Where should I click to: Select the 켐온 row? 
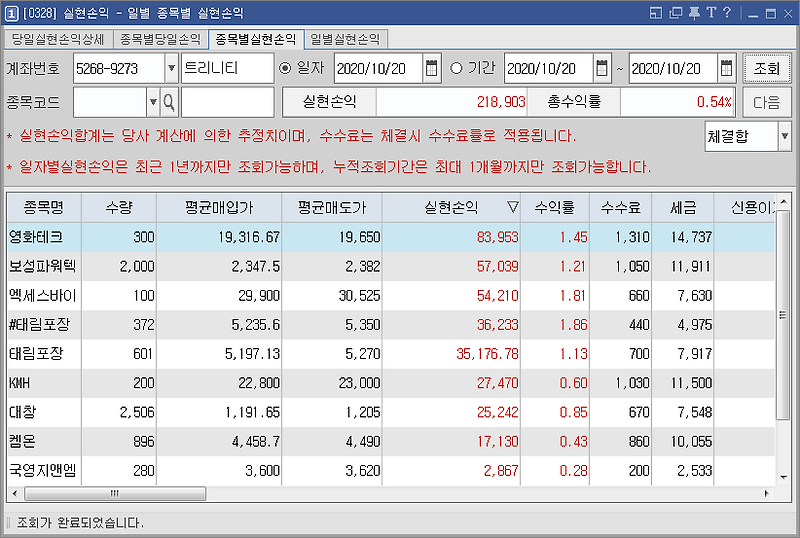tap(391, 441)
